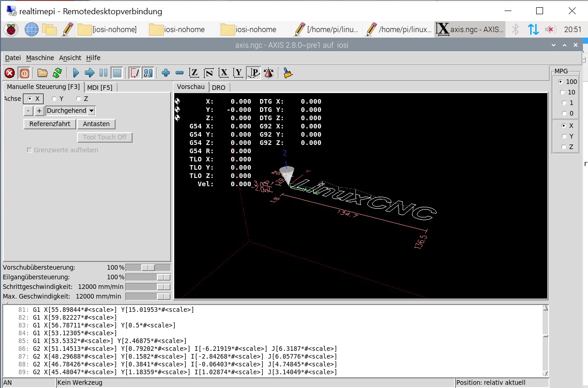588x388 pixels.
Task: Toggle machine power button
Action: coord(24,73)
